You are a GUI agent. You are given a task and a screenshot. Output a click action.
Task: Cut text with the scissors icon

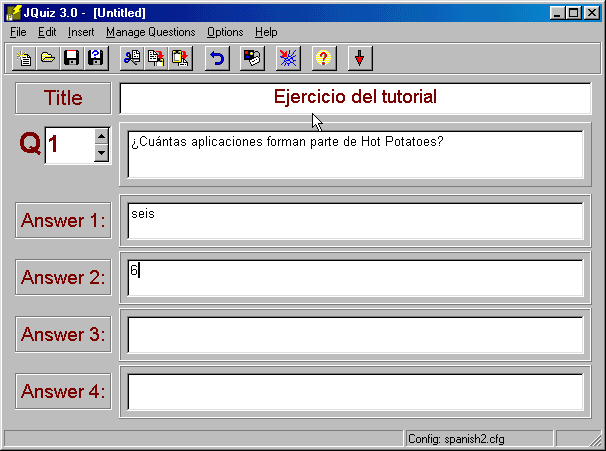pyautogui.click(x=132, y=58)
